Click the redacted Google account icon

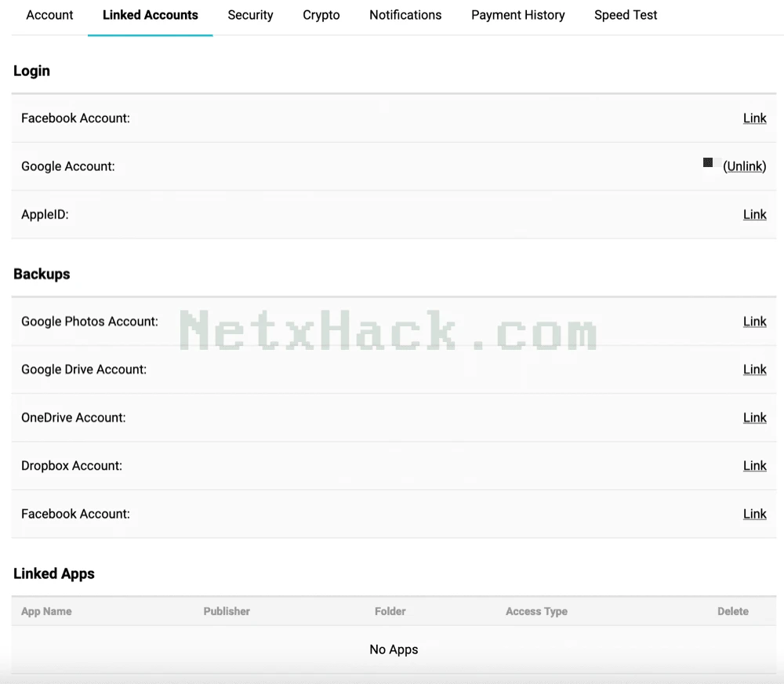708,162
